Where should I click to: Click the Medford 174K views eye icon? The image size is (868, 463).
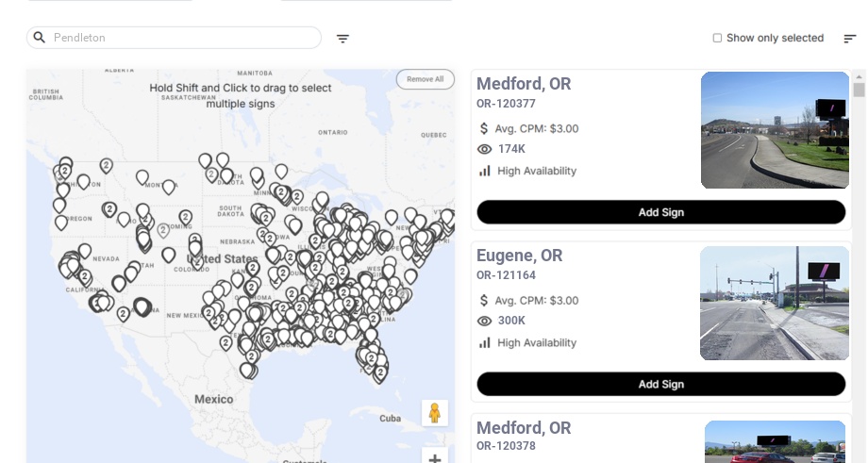pyautogui.click(x=485, y=149)
